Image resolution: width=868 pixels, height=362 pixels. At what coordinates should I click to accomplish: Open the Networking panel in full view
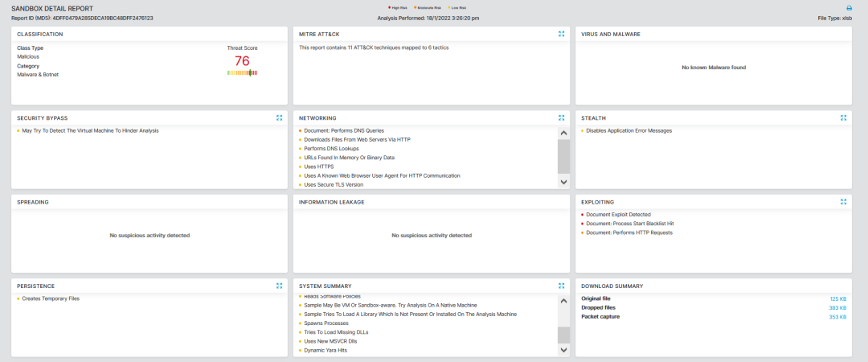[x=562, y=117]
